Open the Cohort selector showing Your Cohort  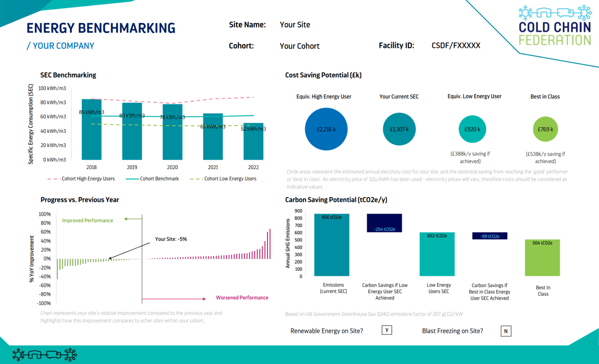tap(299, 46)
